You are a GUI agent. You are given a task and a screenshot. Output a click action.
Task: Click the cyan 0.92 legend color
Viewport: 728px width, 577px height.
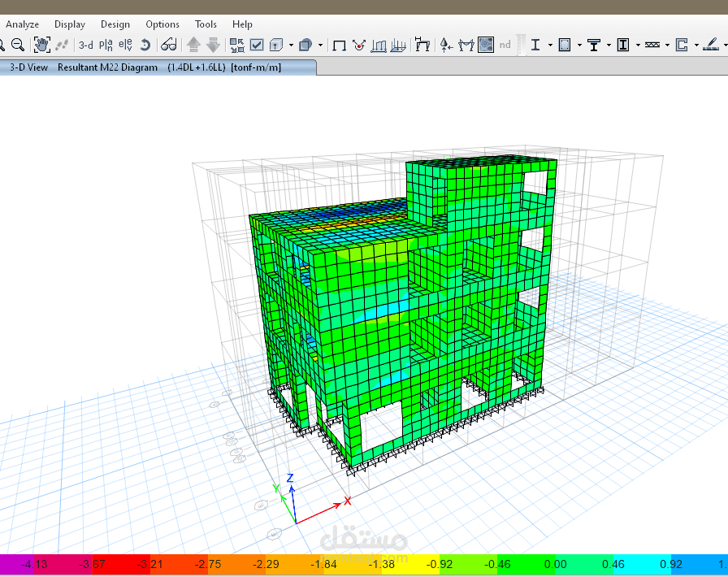tap(642, 564)
